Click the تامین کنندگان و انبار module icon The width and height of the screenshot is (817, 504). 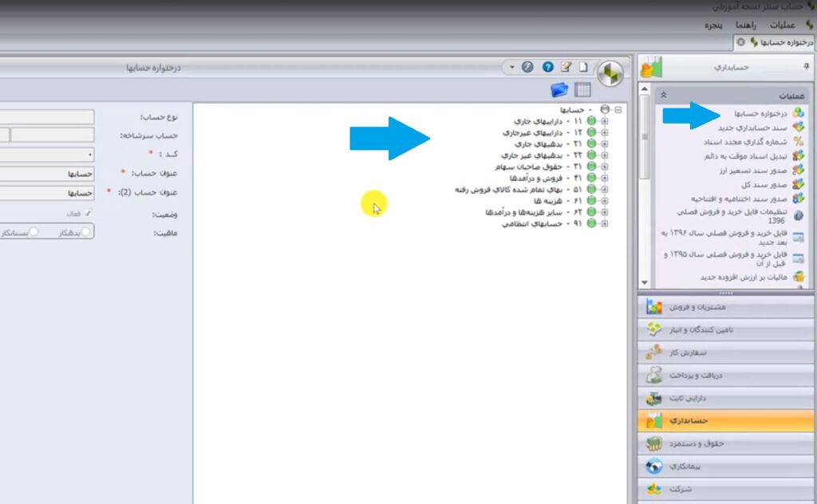654,329
